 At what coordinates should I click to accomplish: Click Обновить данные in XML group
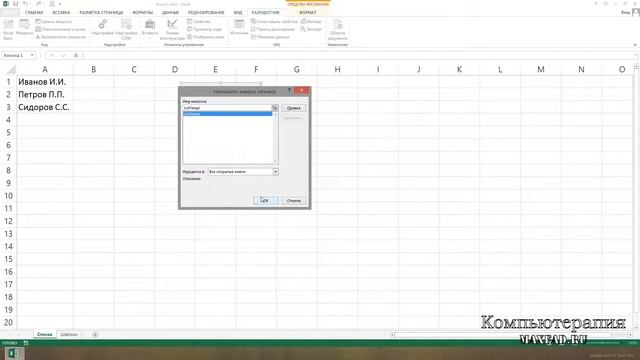click(270, 37)
